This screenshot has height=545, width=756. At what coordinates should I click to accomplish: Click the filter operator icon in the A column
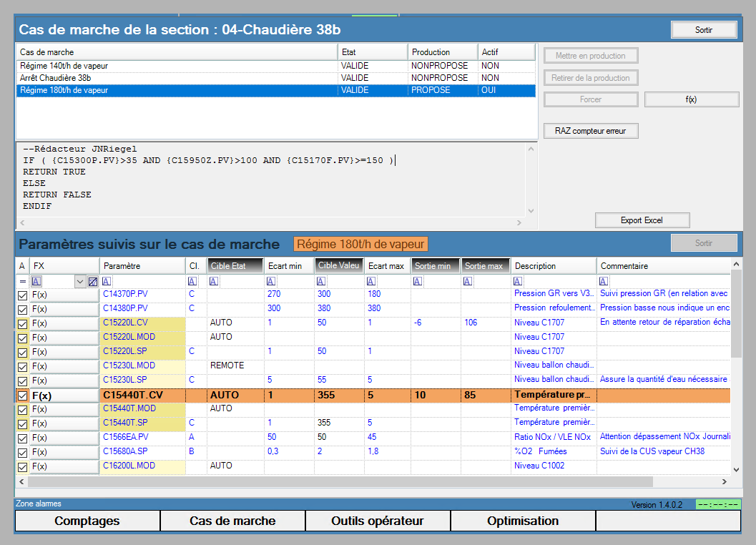click(x=22, y=281)
